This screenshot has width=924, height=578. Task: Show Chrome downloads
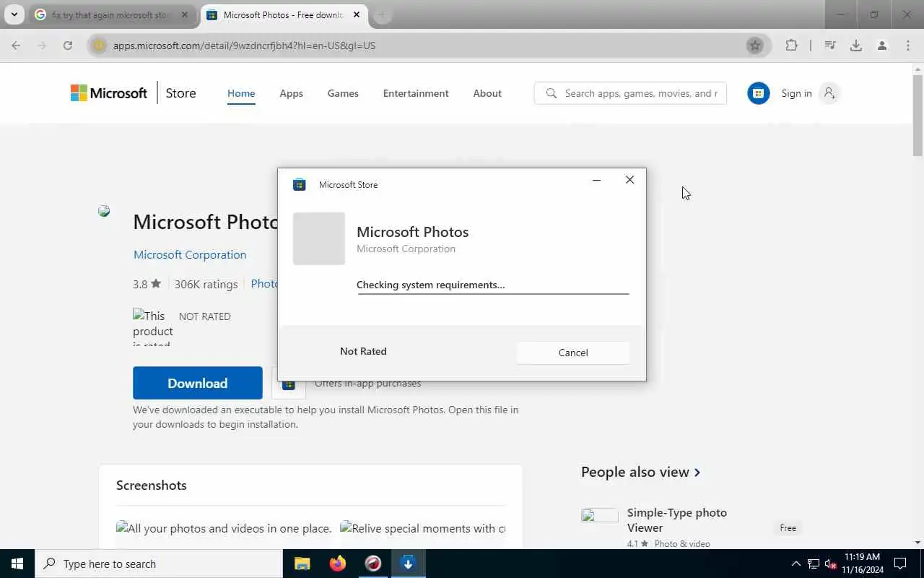(x=856, y=46)
